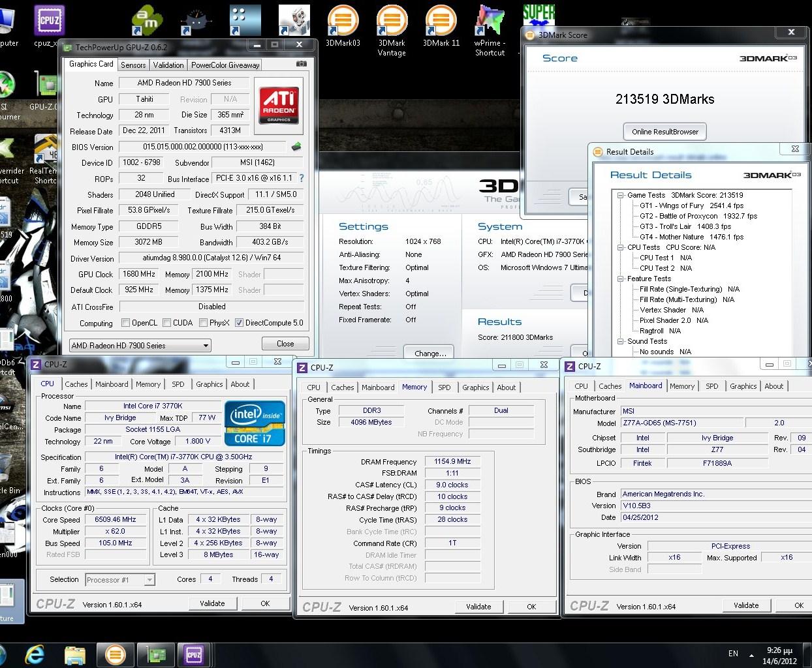This screenshot has width=812, height=668.
Task: Open the Graphics tab in the left CPU-Z window
Action: (x=210, y=384)
